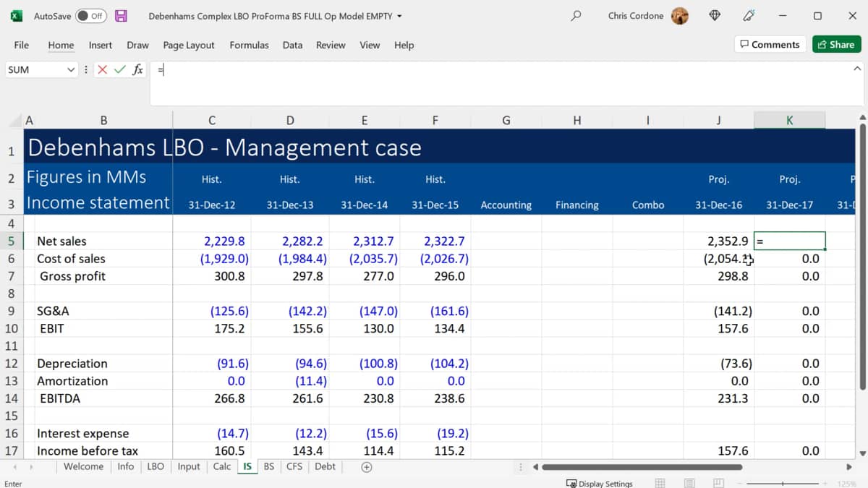
Task: Switch to Normal view icon
Action: (x=660, y=482)
